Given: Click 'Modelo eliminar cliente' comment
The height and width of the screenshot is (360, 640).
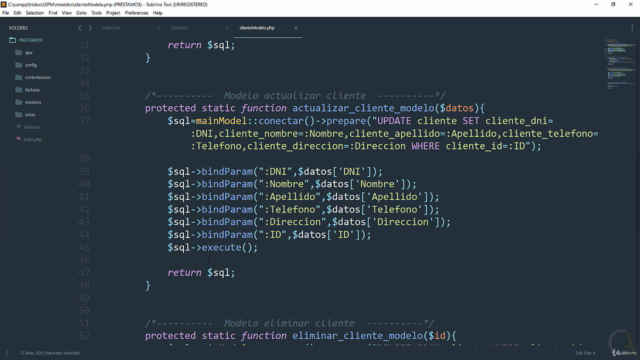Looking at the screenshot, I should (x=289, y=323).
